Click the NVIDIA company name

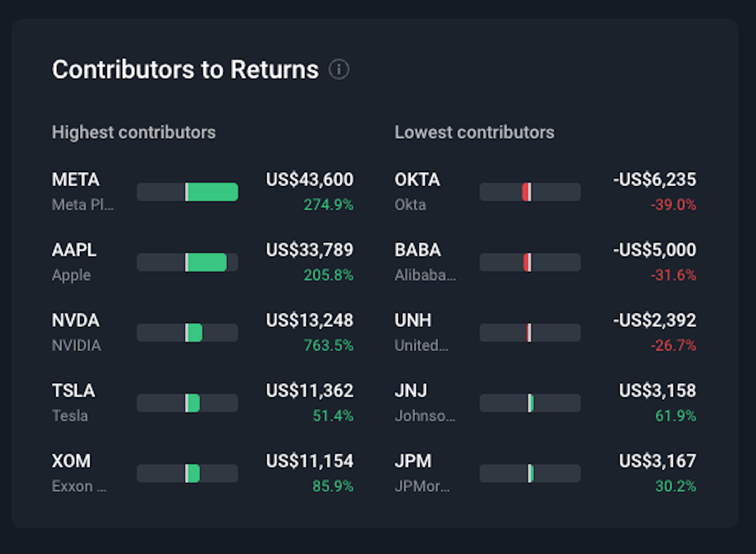[76, 345]
